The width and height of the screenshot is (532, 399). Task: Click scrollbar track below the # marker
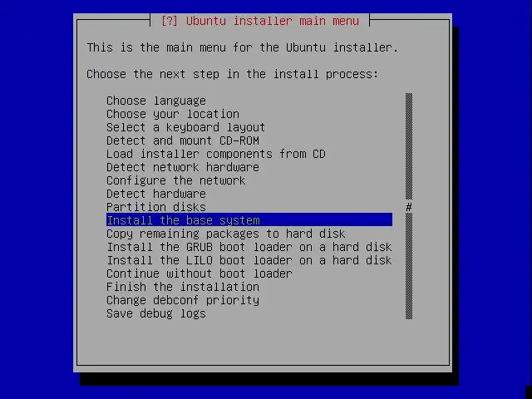click(409, 266)
